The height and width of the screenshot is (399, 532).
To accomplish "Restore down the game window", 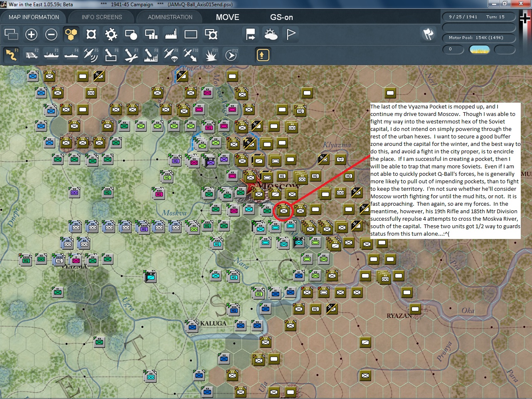I will [x=505, y=4].
